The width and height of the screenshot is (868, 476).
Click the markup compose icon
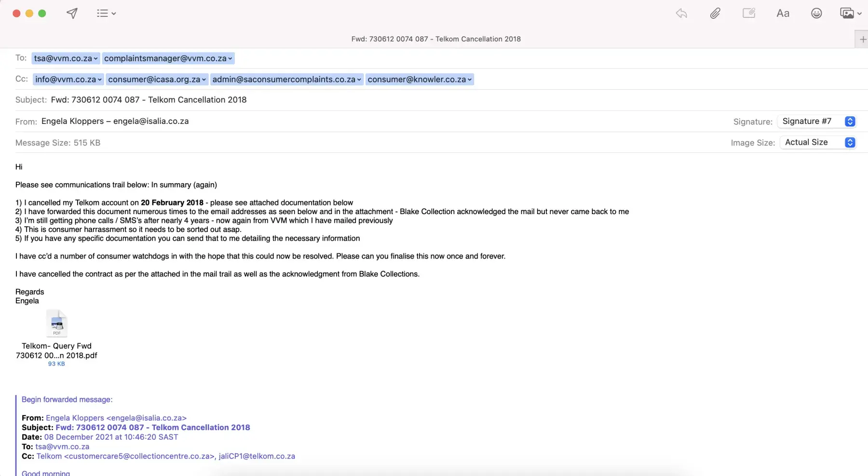(x=749, y=14)
